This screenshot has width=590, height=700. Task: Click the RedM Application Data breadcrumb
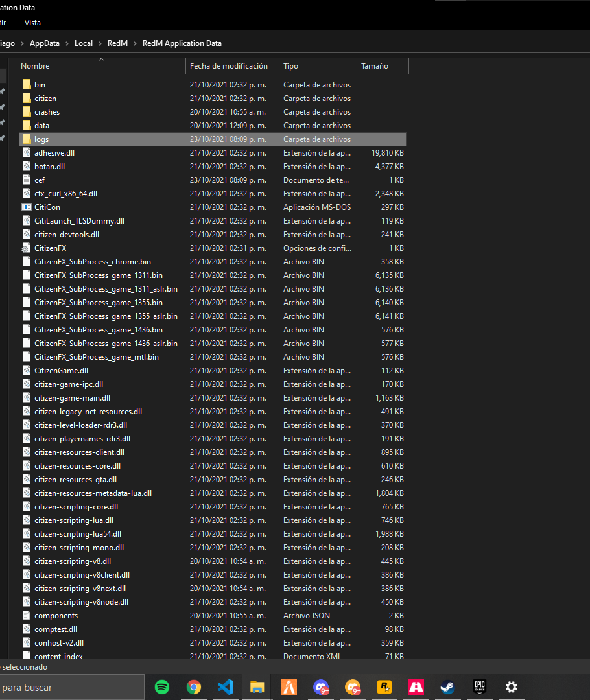(182, 43)
